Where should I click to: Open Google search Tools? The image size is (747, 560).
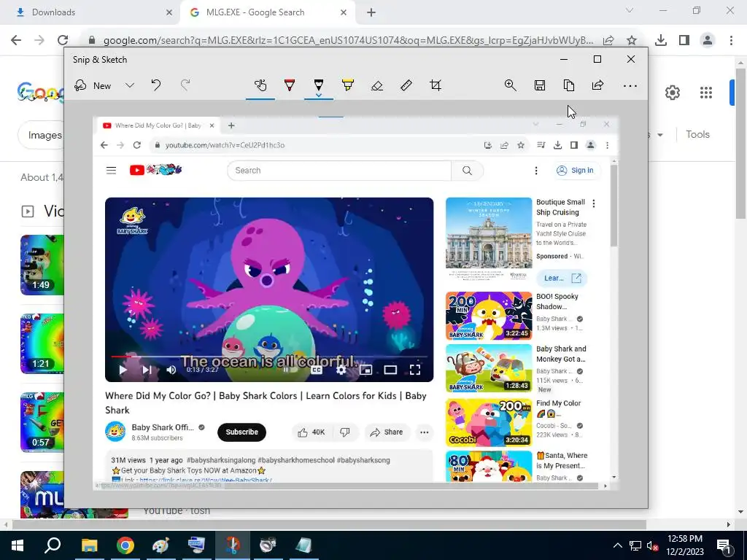[697, 134]
